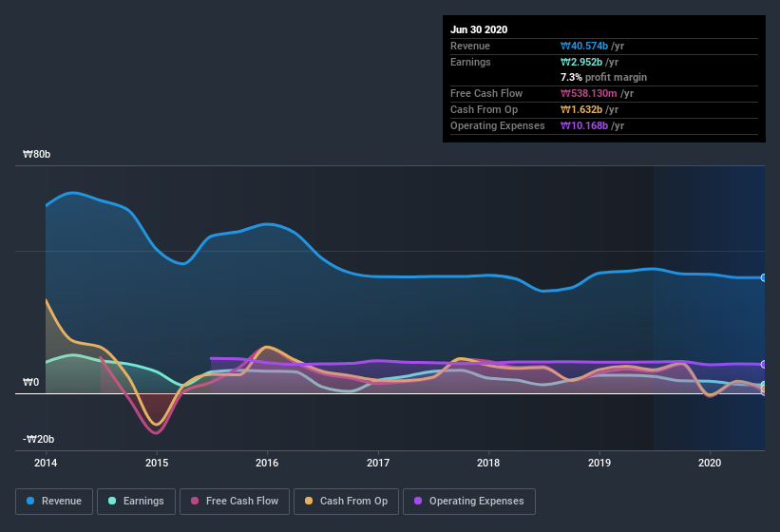Click the Operating Expenses endpoint marker

[764, 365]
